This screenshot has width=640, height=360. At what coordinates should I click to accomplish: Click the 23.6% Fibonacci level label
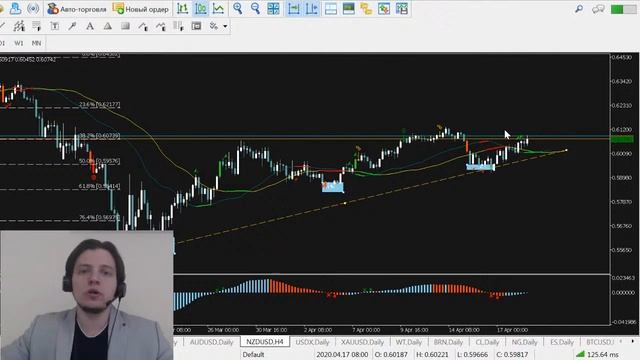click(x=100, y=104)
